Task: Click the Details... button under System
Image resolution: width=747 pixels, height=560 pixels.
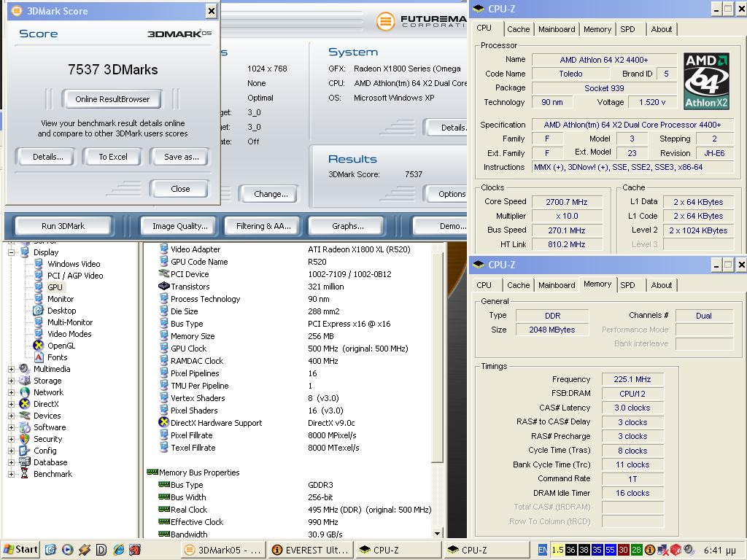Action: click(x=446, y=128)
